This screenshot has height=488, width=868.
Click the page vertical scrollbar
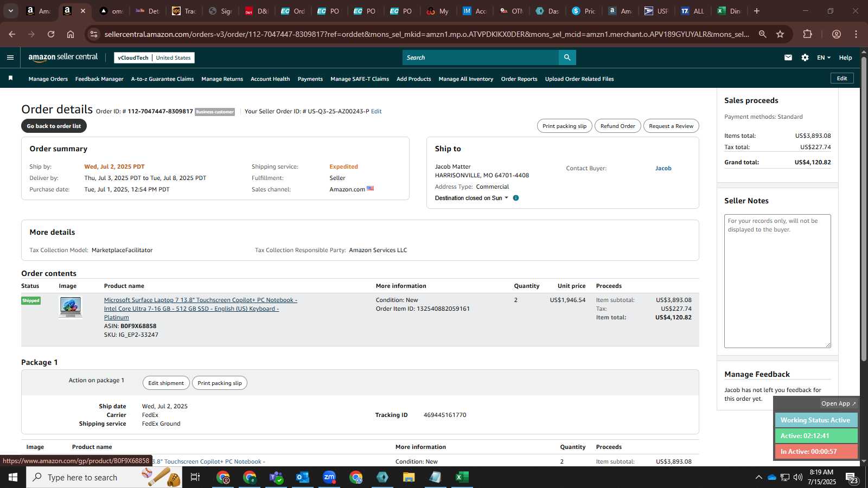pos(864,209)
